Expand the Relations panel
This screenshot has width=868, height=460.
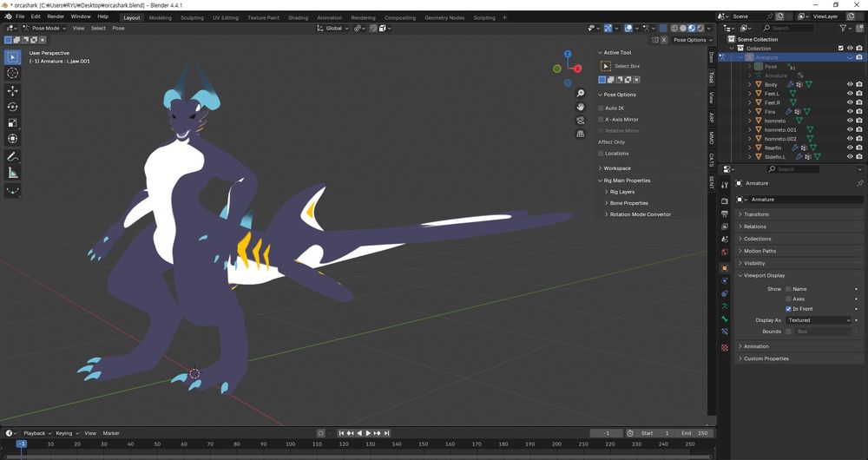tap(799, 227)
